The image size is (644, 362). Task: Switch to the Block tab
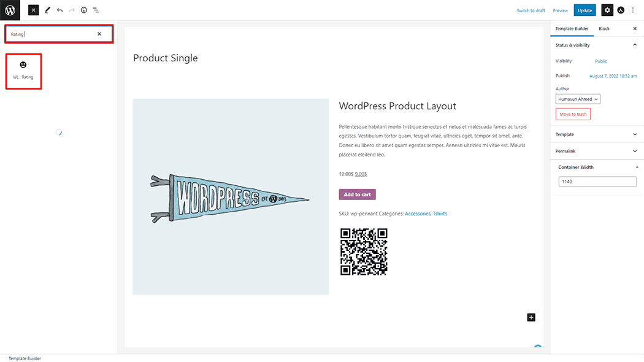(604, 29)
